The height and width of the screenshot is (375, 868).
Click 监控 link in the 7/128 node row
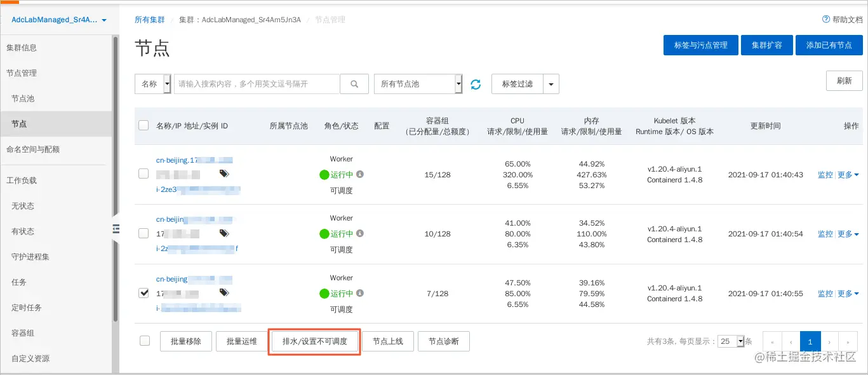pos(825,294)
